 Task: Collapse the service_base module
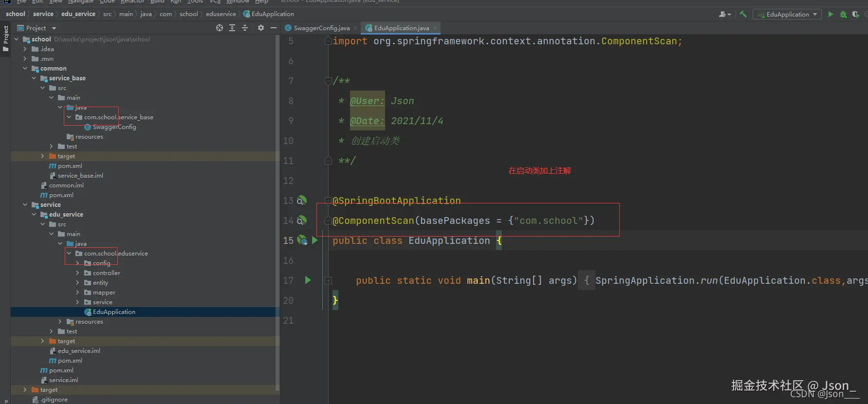[34, 78]
